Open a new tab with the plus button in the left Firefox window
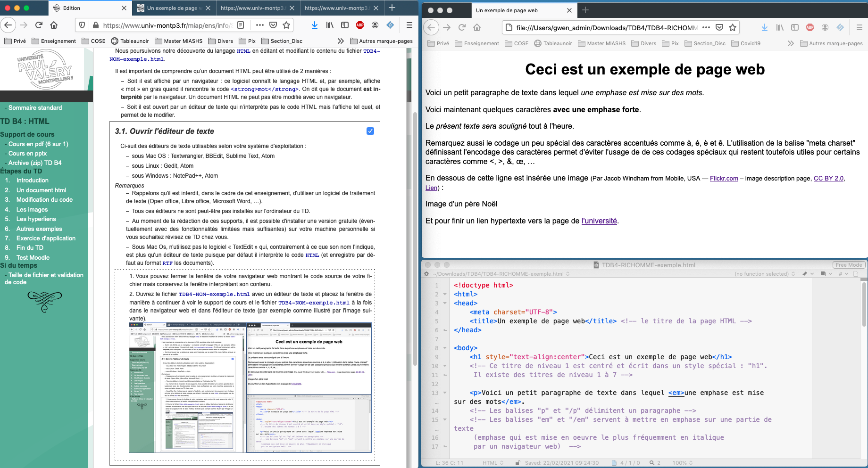This screenshot has width=868, height=468. [x=392, y=8]
